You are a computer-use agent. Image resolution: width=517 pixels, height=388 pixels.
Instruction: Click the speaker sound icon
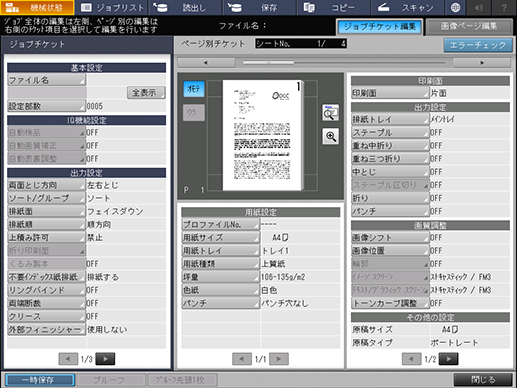point(479,7)
